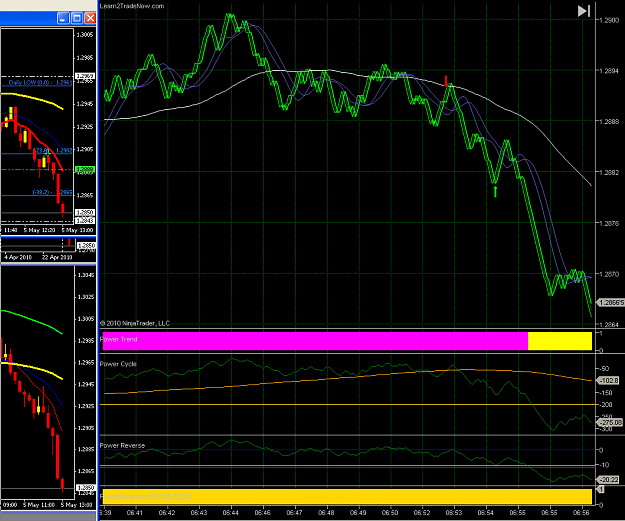Click the 1.2900 price axis label

(x=609, y=20)
